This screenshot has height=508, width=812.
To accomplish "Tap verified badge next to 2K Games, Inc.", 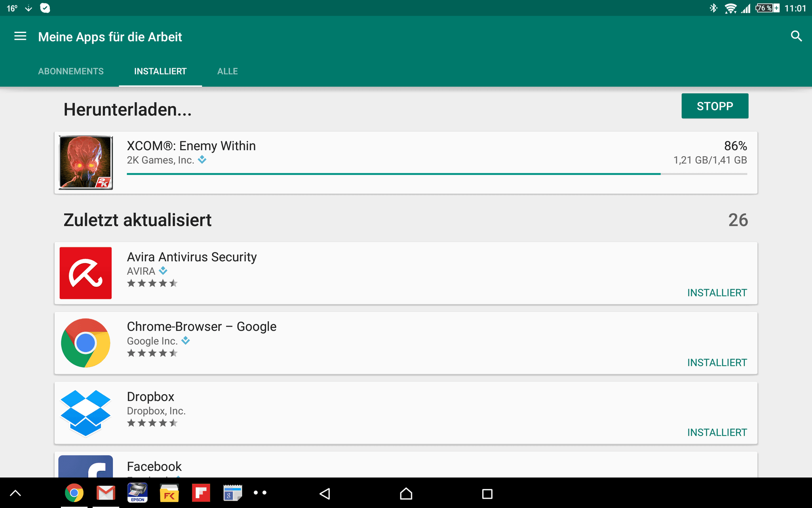I will coord(202,160).
